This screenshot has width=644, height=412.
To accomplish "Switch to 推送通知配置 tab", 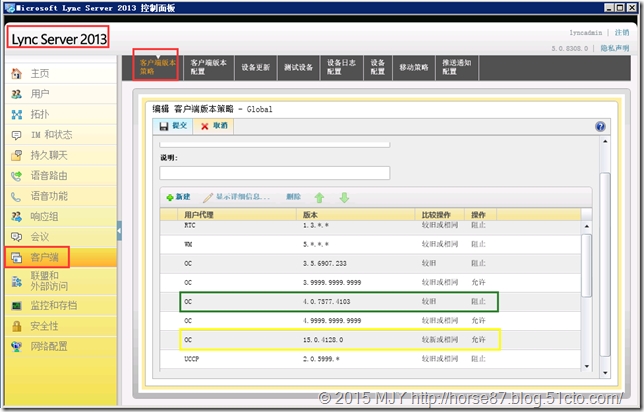I will [456, 67].
